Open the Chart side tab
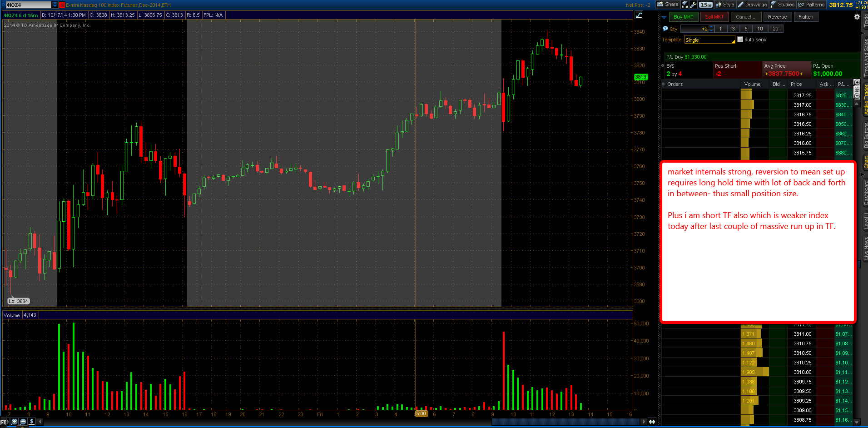Screen dimensions: 868x428 865,162
